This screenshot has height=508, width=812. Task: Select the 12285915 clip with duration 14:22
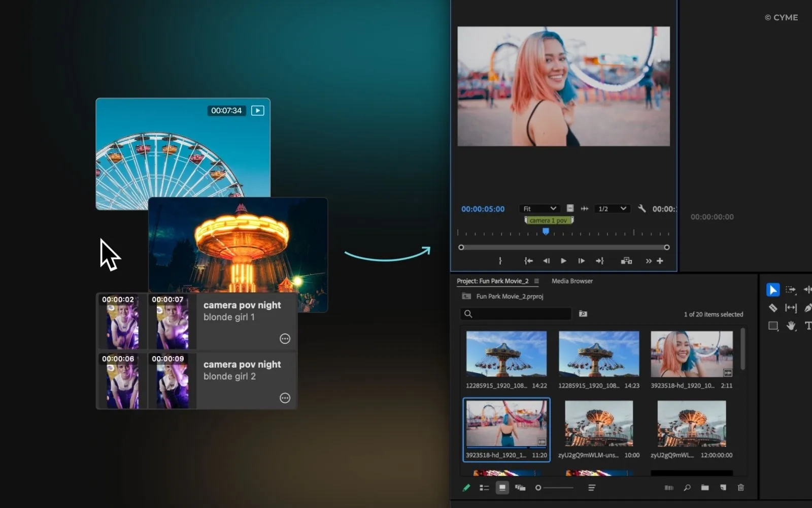tap(506, 360)
